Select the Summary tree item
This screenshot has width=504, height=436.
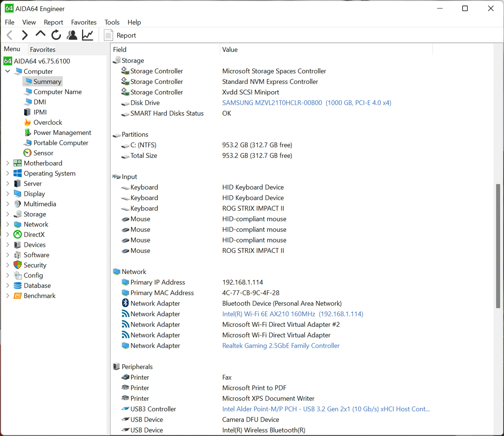coord(43,81)
